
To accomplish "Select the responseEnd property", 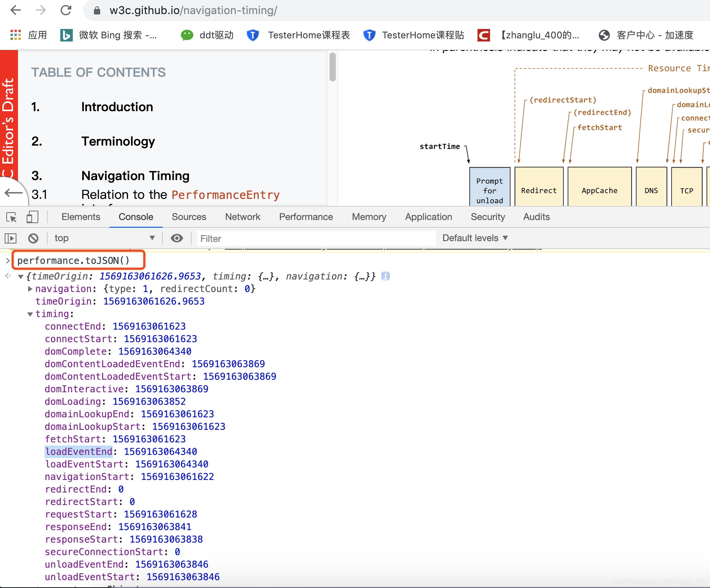I will [x=76, y=527].
